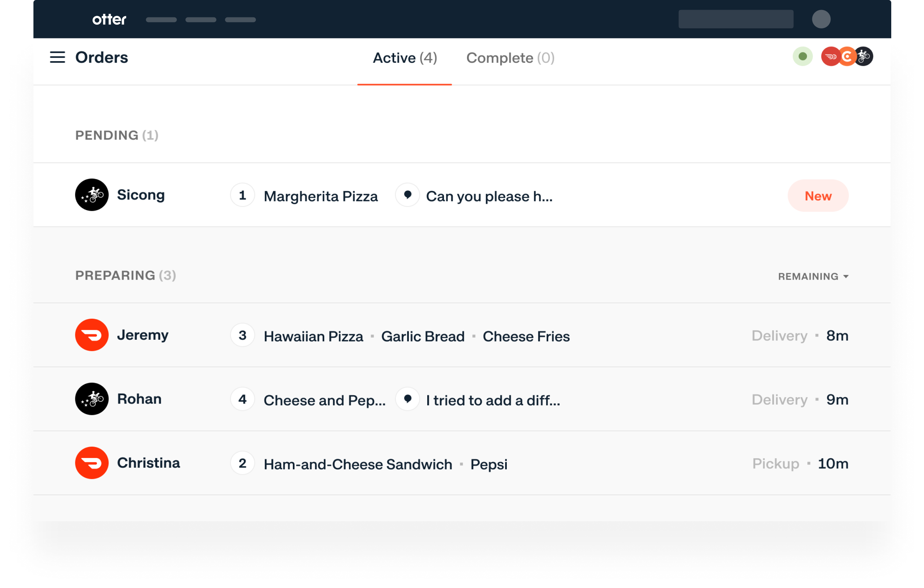Image resolution: width=924 pixels, height=588 pixels.
Task: Click the note icon in Rohan's order
Action: (x=408, y=399)
